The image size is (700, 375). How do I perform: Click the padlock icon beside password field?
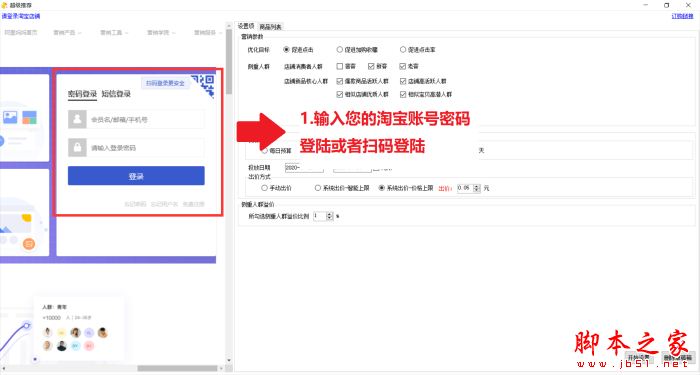[77, 147]
